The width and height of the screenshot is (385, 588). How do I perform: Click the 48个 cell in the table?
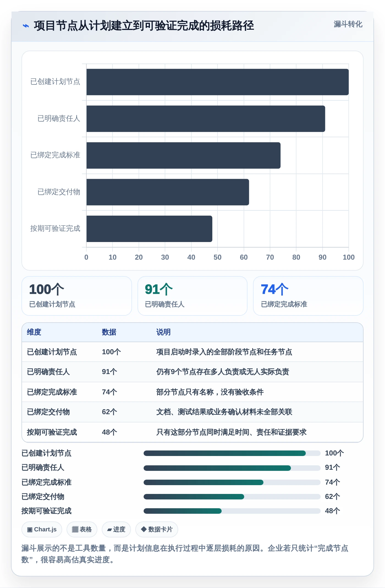click(109, 432)
